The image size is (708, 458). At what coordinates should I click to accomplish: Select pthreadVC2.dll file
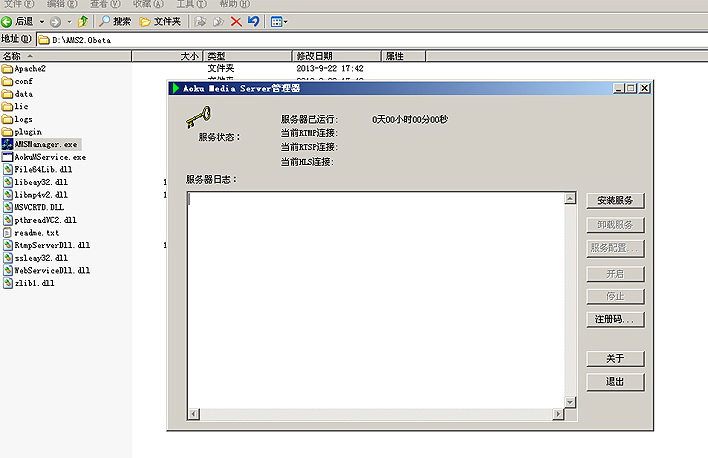pos(39,220)
